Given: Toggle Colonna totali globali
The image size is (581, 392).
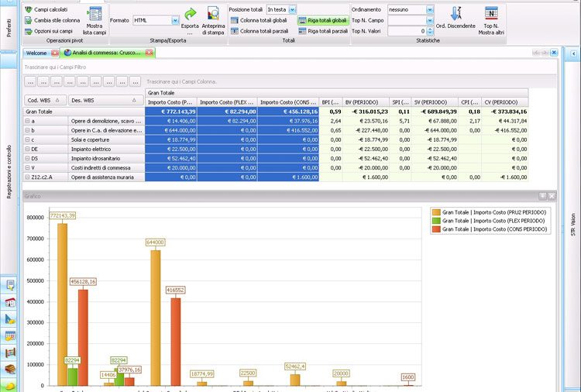Looking at the screenshot, I should tap(258, 20).
